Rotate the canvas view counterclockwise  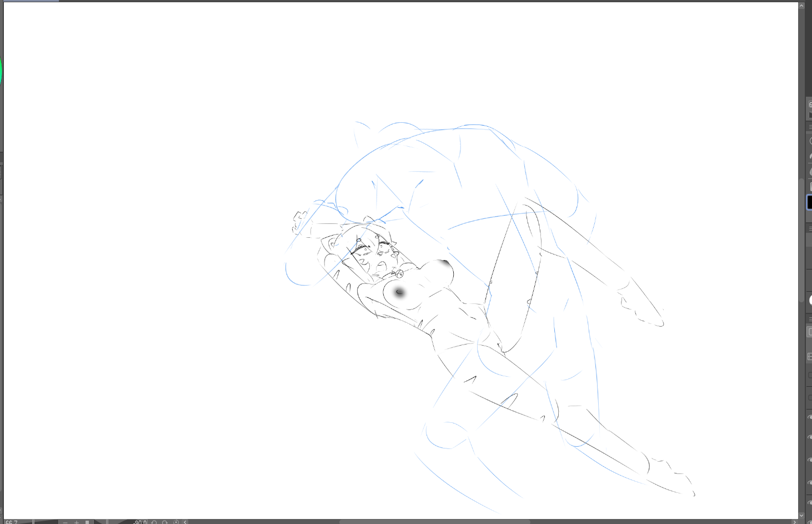(x=154, y=522)
